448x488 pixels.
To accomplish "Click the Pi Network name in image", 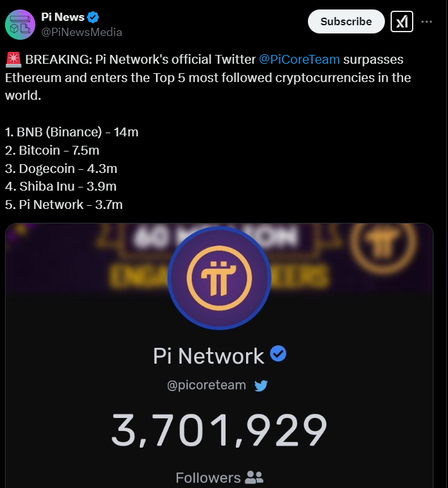I will coord(208,355).
